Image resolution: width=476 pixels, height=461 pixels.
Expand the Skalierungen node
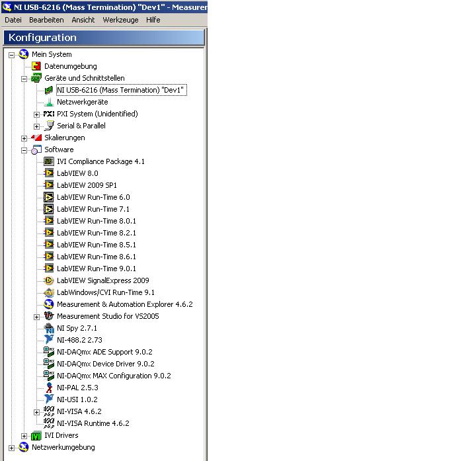click(x=24, y=138)
